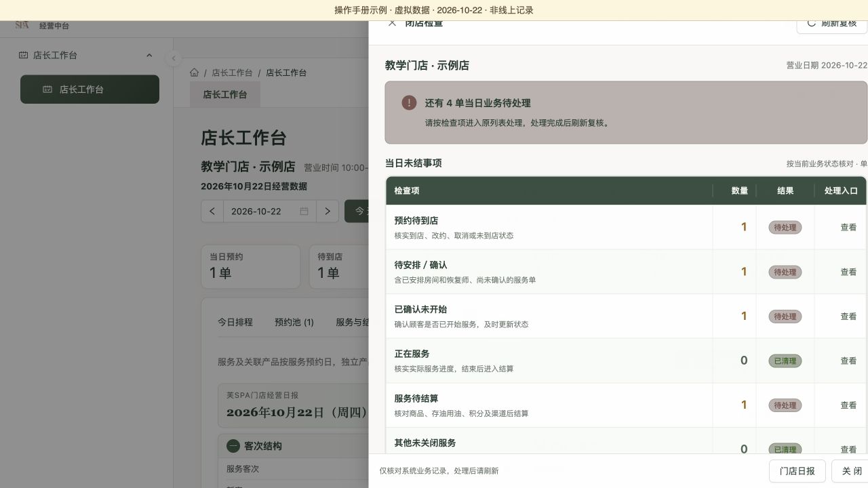This screenshot has width=868, height=488.
Task: Switch to 今日排程 tab
Action: click(x=235, y=323)
